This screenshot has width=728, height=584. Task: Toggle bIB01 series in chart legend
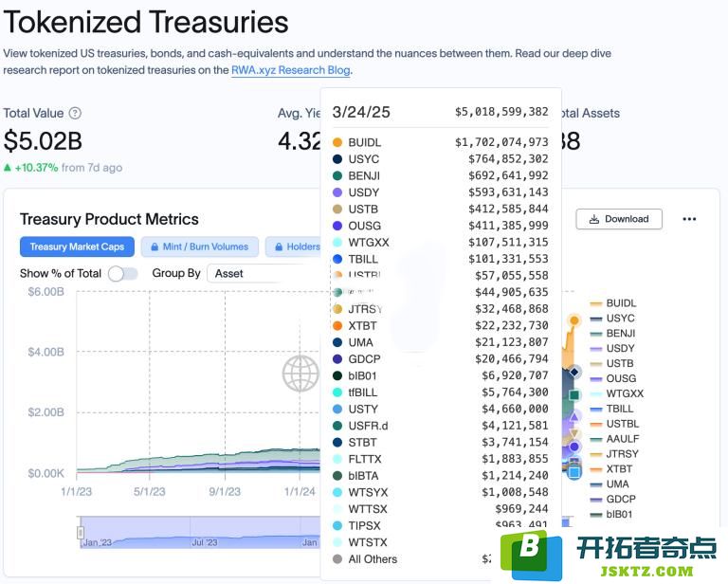pyautogui.click(x=611, y=515)
